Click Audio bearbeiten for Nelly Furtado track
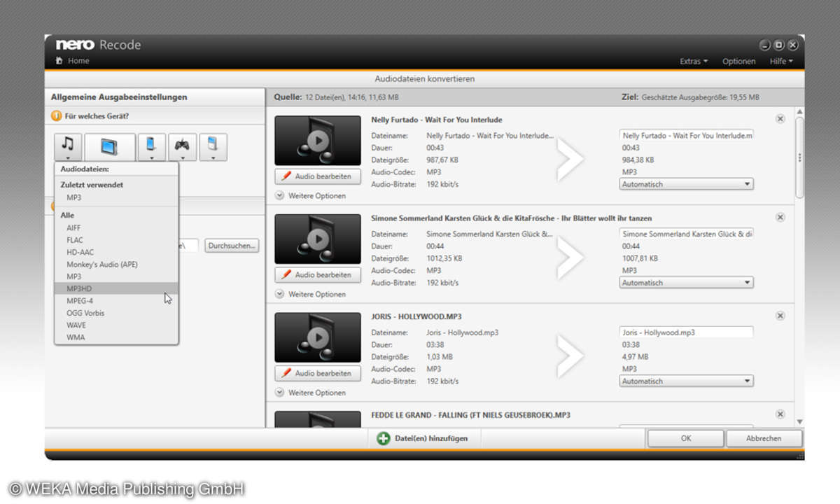The width and height of the screenshot is (840, 504). [318, 176]
